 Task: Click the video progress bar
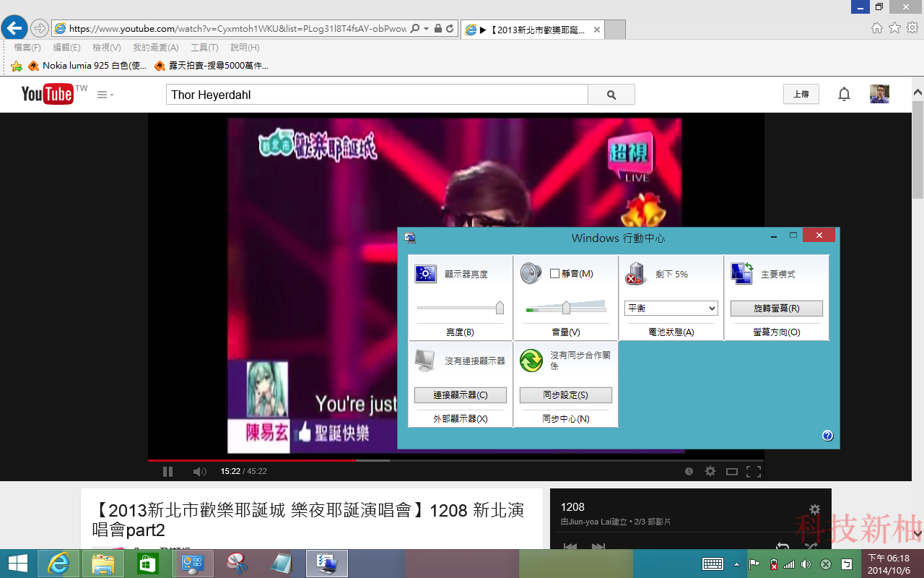pyautogui.click(x=456, y=460)
